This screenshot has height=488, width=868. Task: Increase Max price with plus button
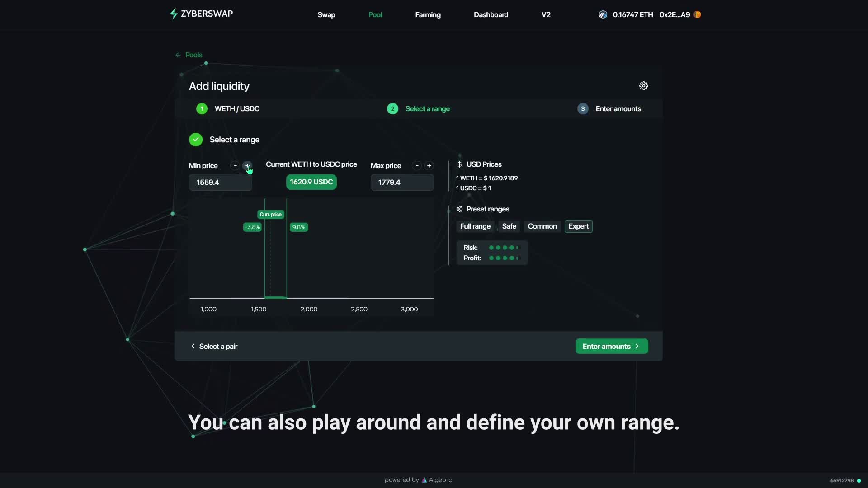pyautogui.click(x=429, y=165)
